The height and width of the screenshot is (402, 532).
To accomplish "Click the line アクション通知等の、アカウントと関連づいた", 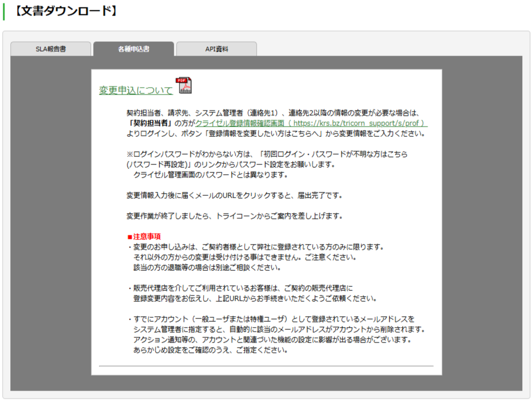I will pyautogui.click(x=272, y=340).
